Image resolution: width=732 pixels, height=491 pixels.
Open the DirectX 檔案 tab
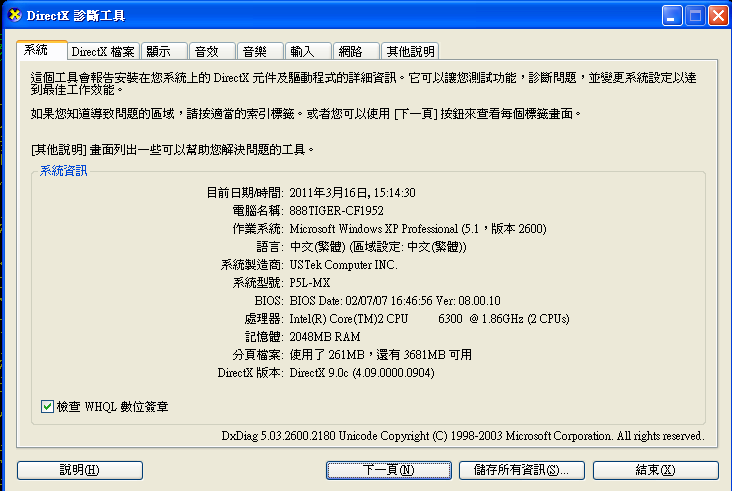click(x=103, y=51)
